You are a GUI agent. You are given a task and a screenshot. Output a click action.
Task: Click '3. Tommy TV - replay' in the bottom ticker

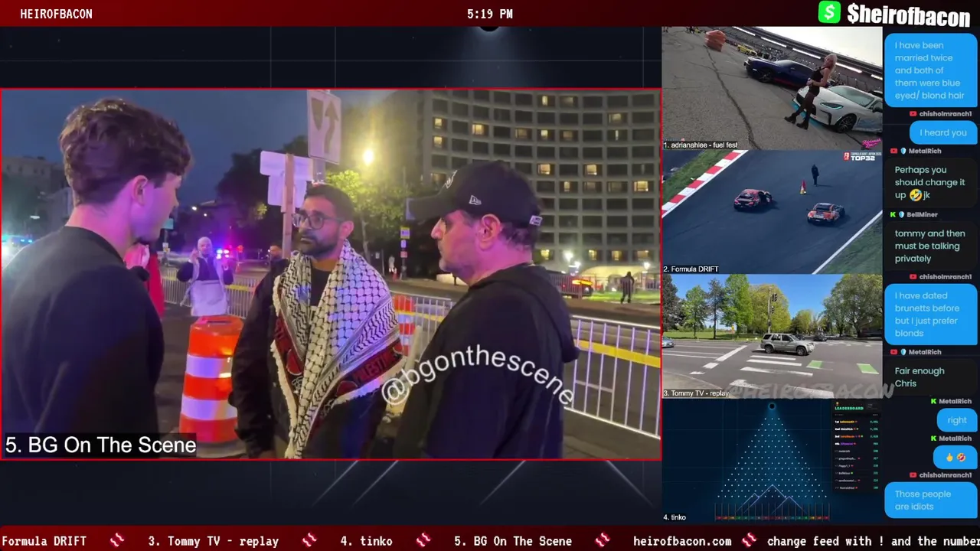click(x=214, y=541)
